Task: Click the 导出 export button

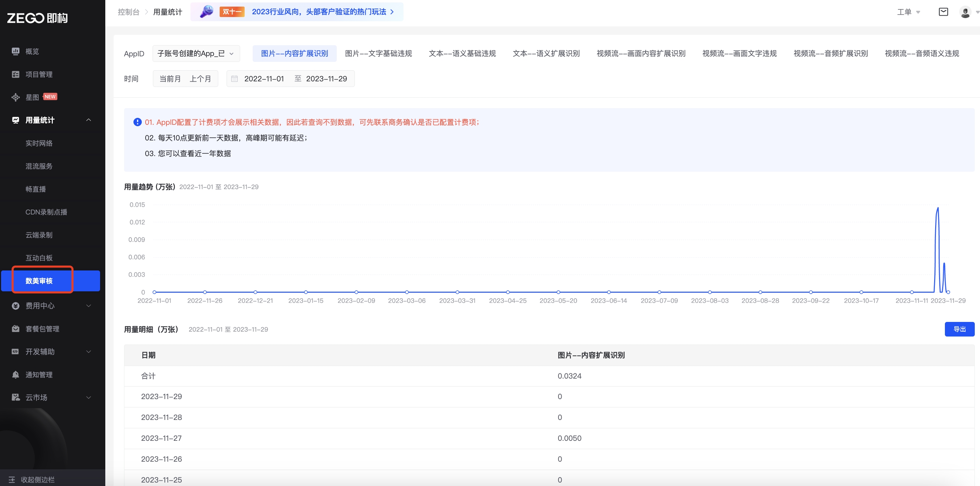Action: [959, 329]
